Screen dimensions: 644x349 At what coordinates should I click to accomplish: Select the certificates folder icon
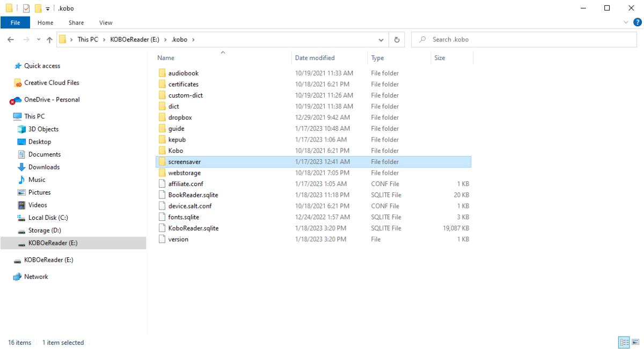163,84
